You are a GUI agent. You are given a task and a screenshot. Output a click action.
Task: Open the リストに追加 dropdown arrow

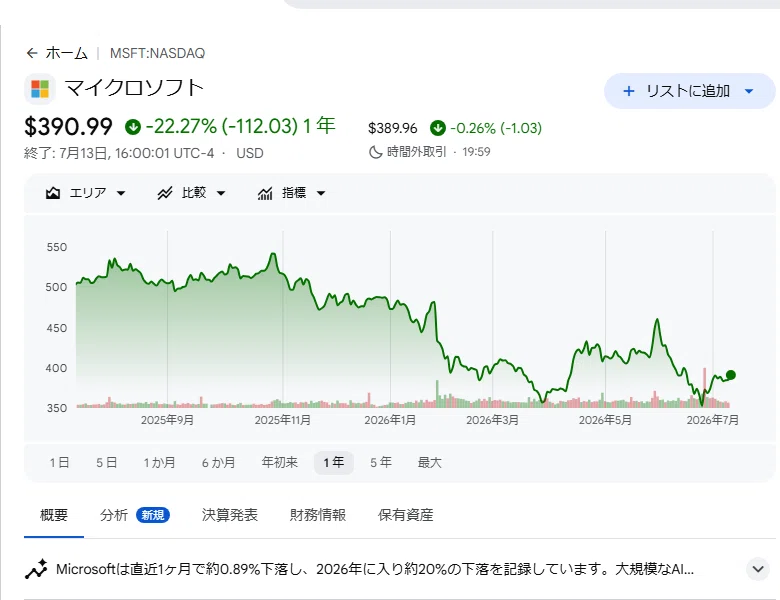749,91
